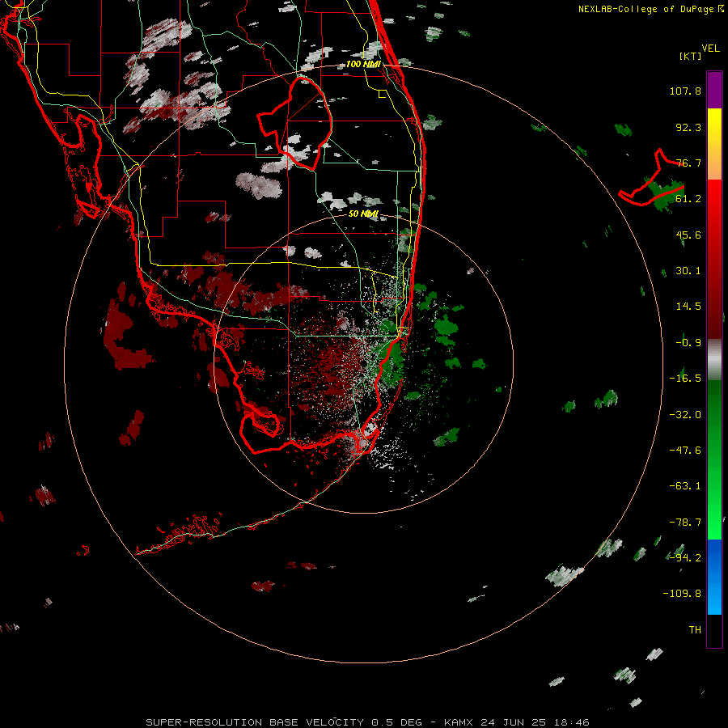Click the VEL label above the color scale
Viewport: 728px width, 728px height.
710,49
